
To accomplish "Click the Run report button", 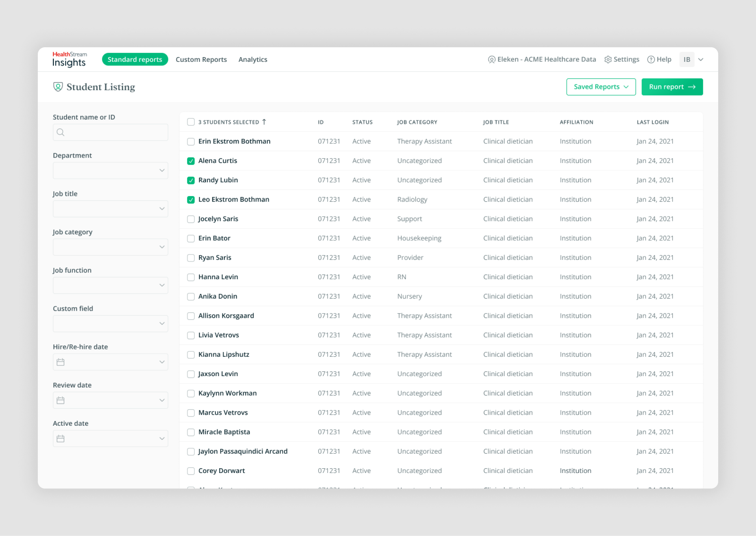I will coord(673,87).
